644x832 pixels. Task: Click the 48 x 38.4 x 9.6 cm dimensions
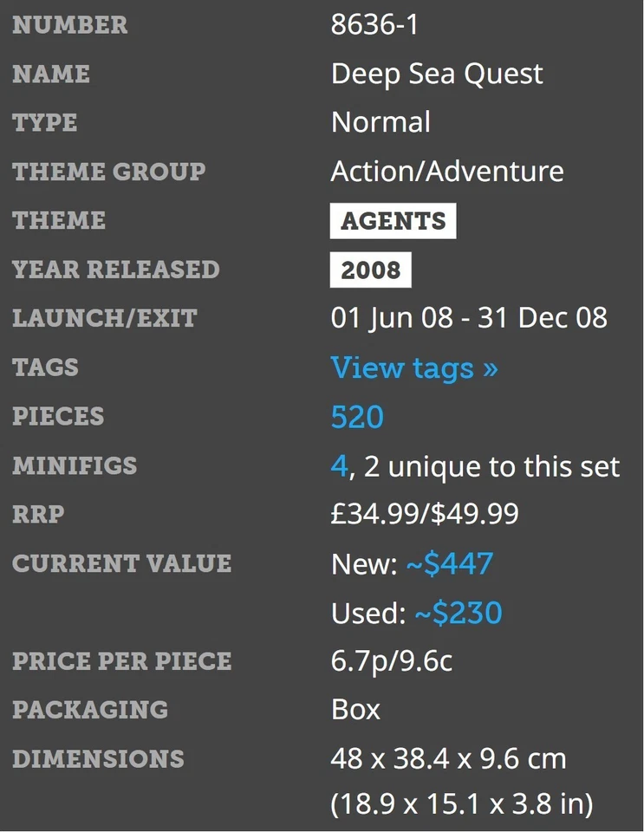448,759
